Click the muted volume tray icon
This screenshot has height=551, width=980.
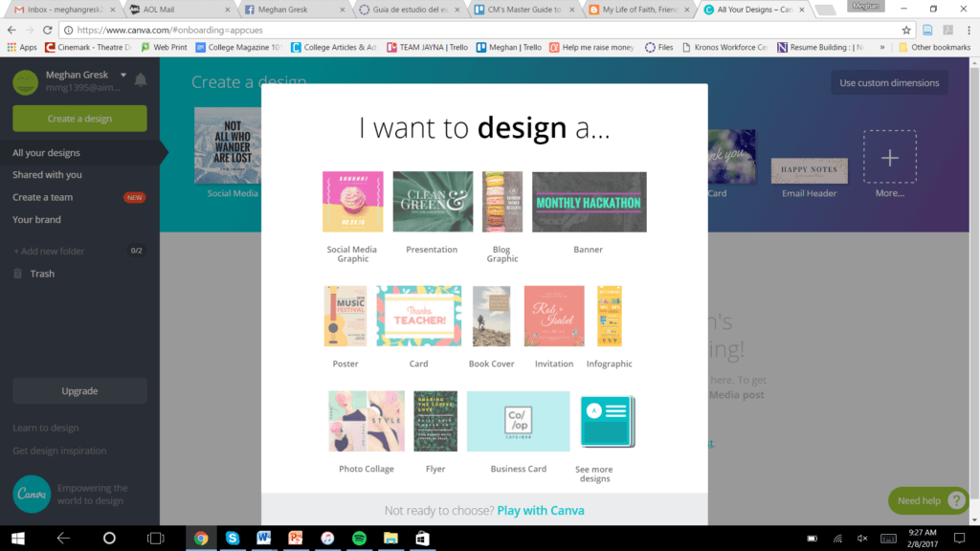862,539
